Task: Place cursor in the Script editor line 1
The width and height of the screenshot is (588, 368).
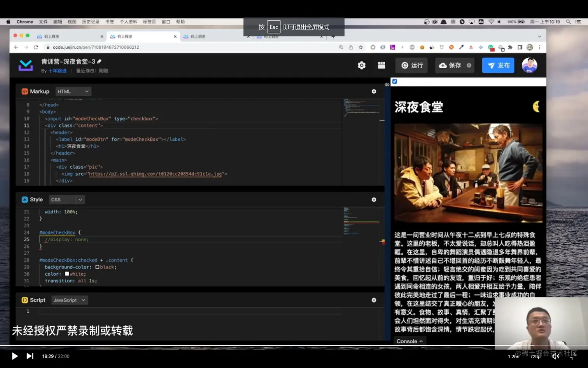Action: click(x=191, y=311)
